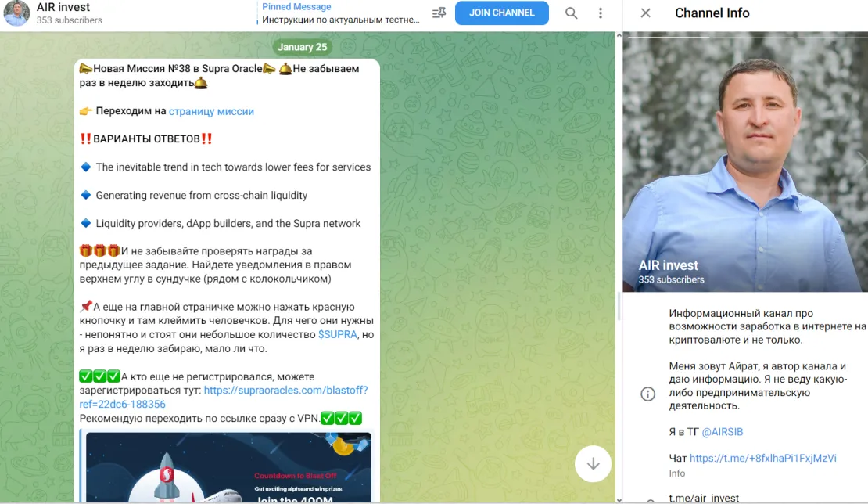Click the AIR invest channel title in the header
This screenshot has width=868, height=504.
pyautogui.click(x=63, y=7)
